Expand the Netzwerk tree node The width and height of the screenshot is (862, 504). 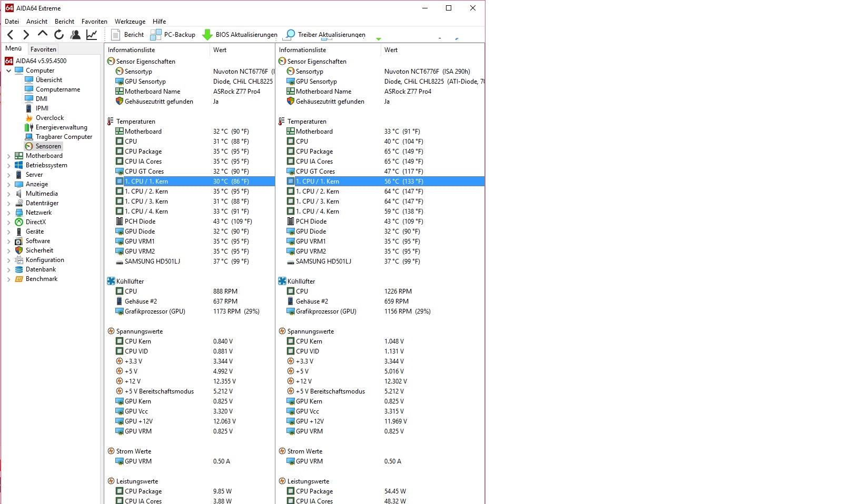click(x=8, y=213)
